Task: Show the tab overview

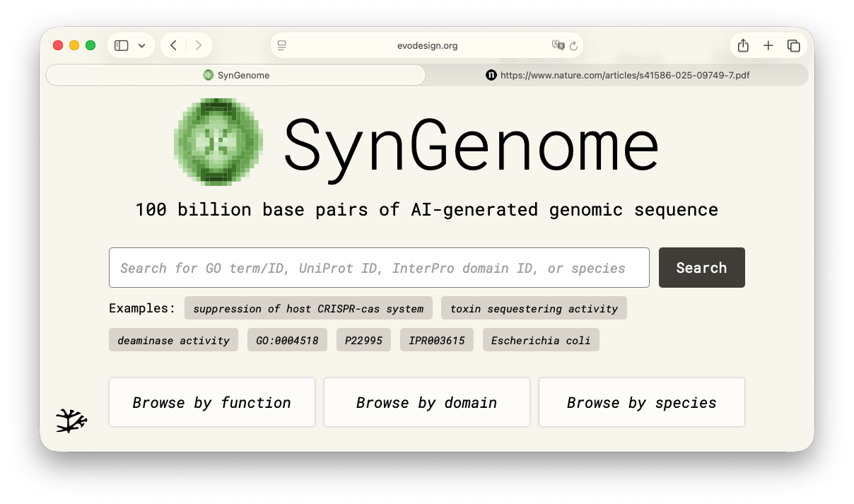Action: point(794,45)
